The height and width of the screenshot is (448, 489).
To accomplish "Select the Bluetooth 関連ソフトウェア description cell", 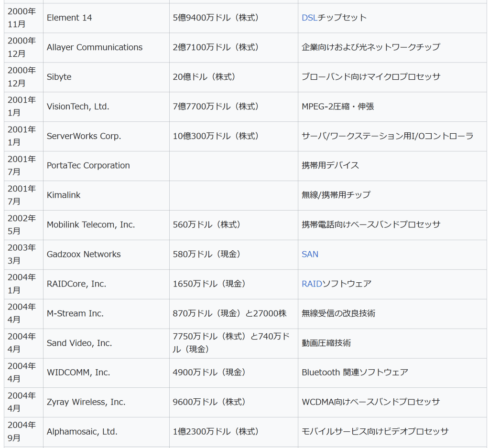I will (355, 373).
